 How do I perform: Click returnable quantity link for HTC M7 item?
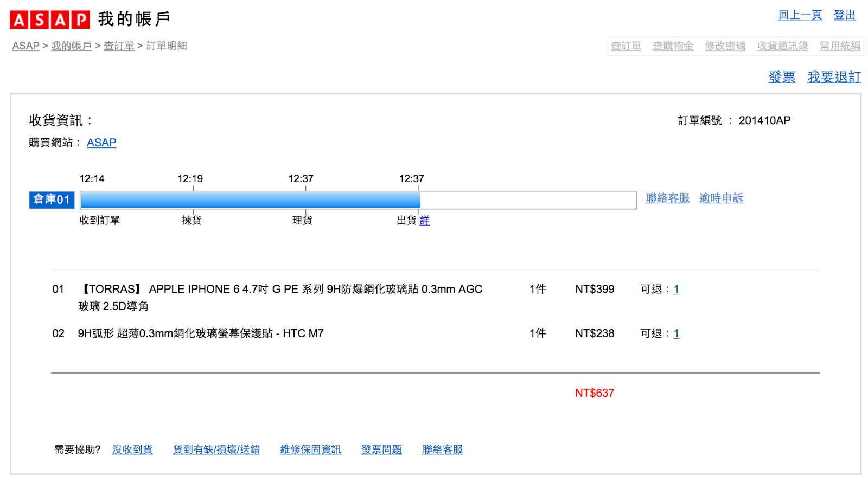(676, 334)
